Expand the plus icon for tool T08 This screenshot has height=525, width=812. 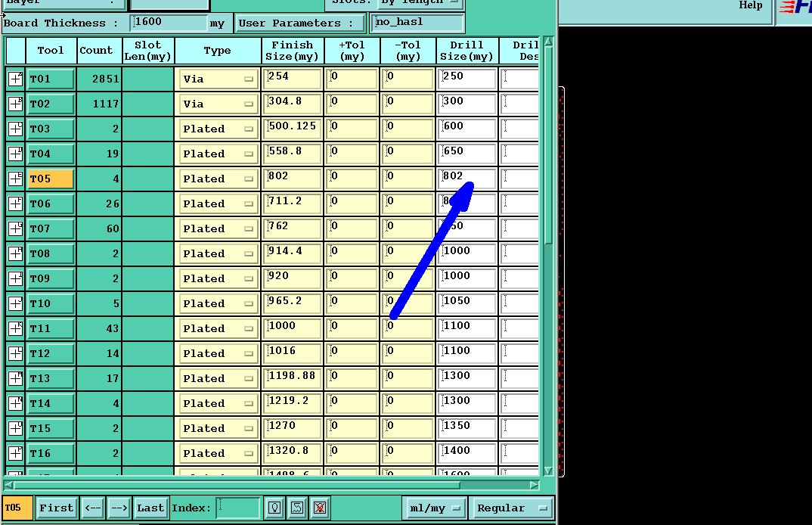(15, 253)
